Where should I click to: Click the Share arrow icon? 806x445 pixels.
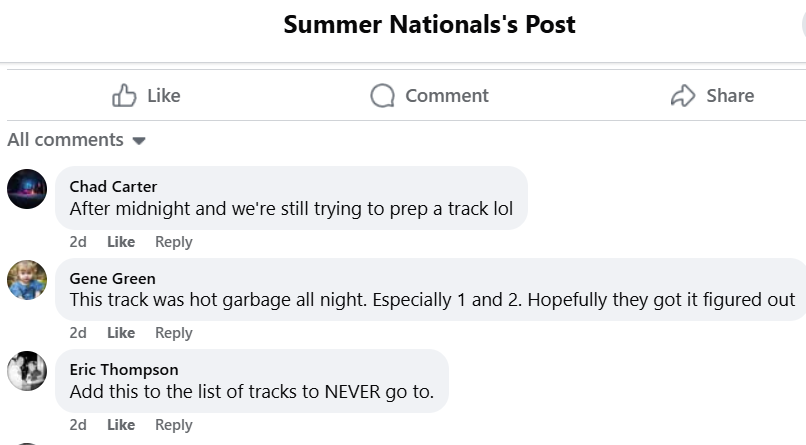tap(683, 96)
